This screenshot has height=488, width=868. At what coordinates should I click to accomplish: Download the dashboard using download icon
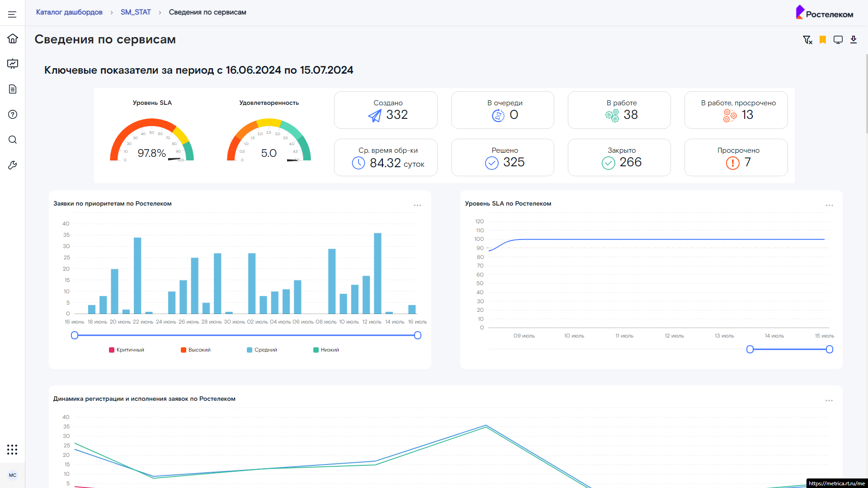(854, 40)
